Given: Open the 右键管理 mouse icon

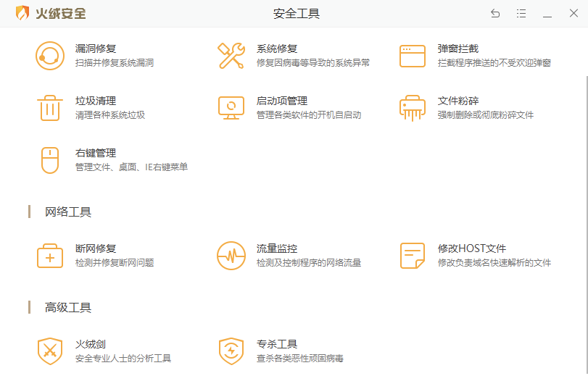Looking at the screenshot, I should click(50, 160).
